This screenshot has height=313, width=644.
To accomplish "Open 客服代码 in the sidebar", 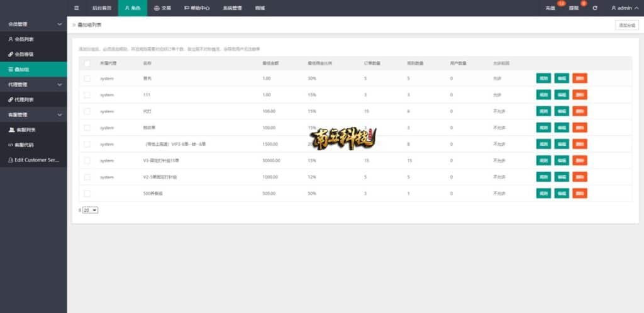I will click(24, 145).
